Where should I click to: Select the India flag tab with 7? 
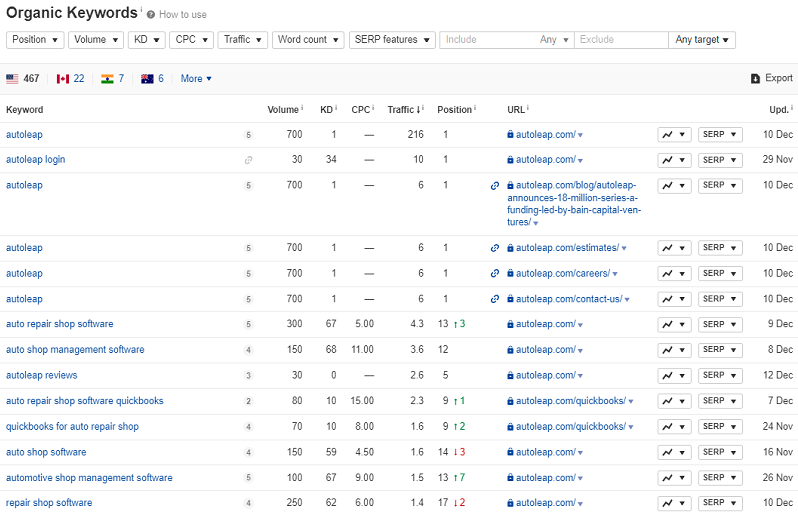point(112,78)
